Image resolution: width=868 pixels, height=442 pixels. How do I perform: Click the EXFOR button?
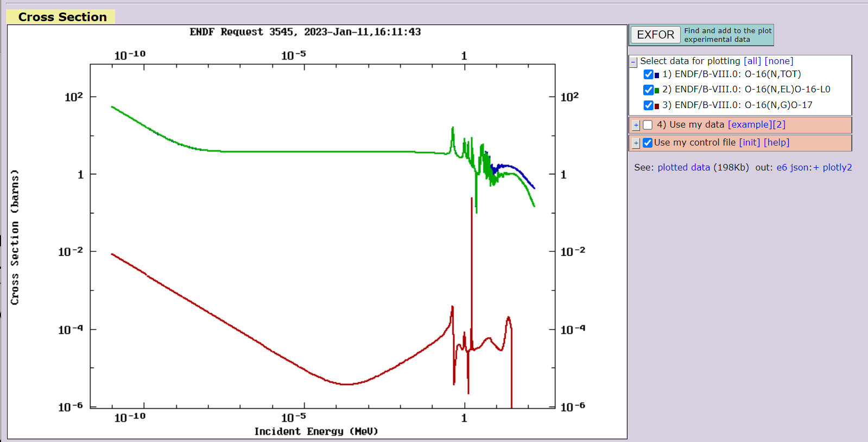pyautogui.click(x=655, y=35)
